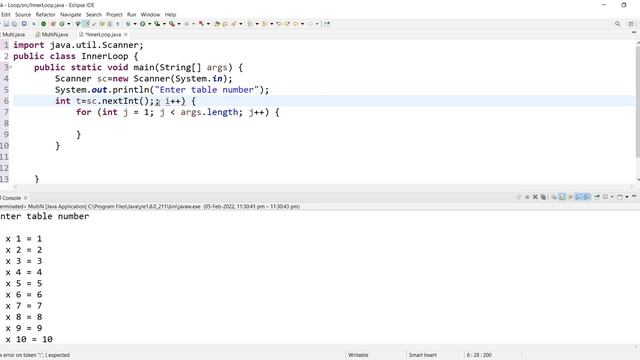Click the Open Perspective icon at top right
Screen dimensions: 640x360
[x=631, y=24]
